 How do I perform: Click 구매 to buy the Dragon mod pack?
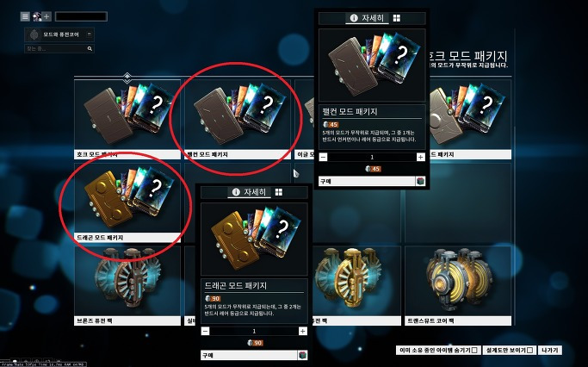[x=250, y=355]
